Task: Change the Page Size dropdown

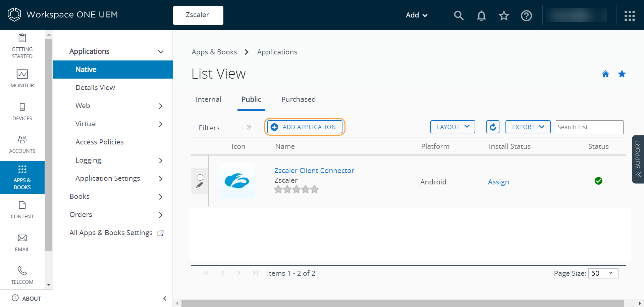Action: 603,273
